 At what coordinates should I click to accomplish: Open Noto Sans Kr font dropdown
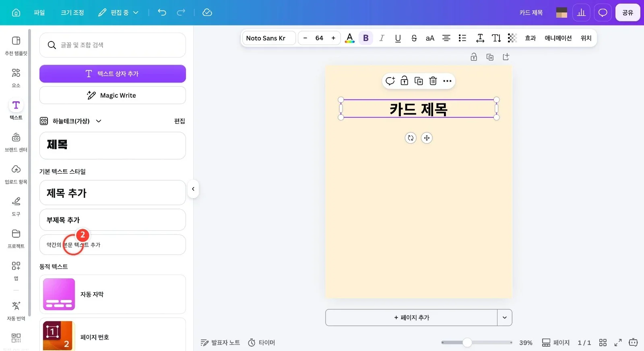pos(269,38)
